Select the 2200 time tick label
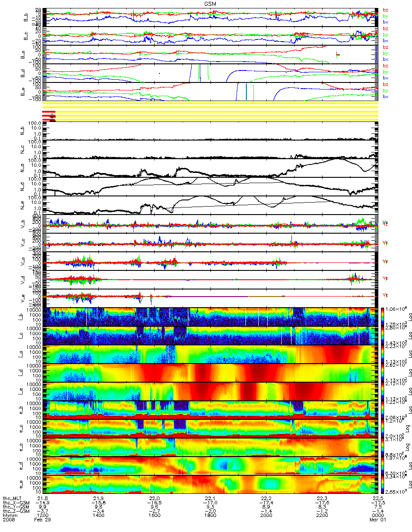412x532 pixels. (x=322, y=516)
